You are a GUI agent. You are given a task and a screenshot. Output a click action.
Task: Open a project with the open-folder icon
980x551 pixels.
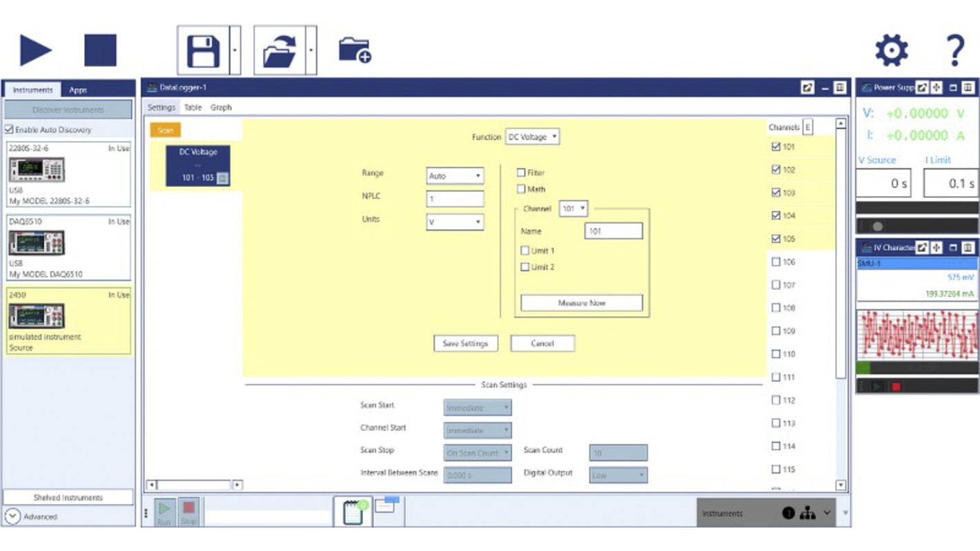pos(280,50)
